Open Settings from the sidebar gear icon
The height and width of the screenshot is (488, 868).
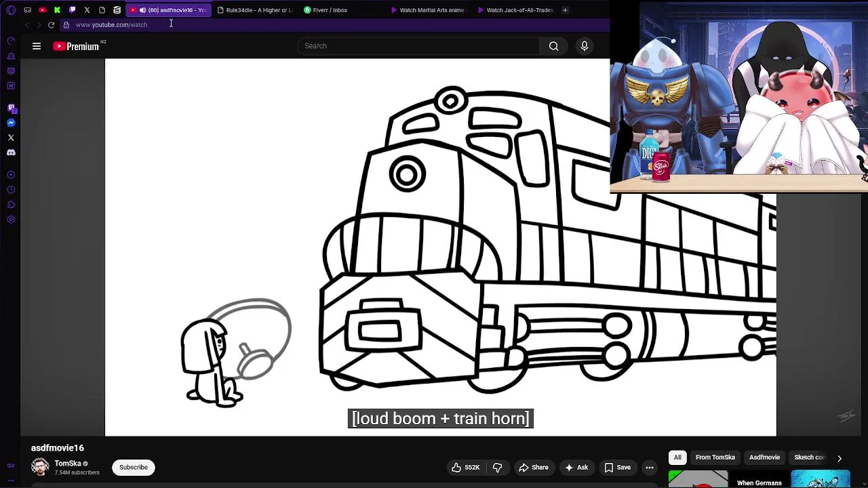pyautogui.click(x=11, y=220)
